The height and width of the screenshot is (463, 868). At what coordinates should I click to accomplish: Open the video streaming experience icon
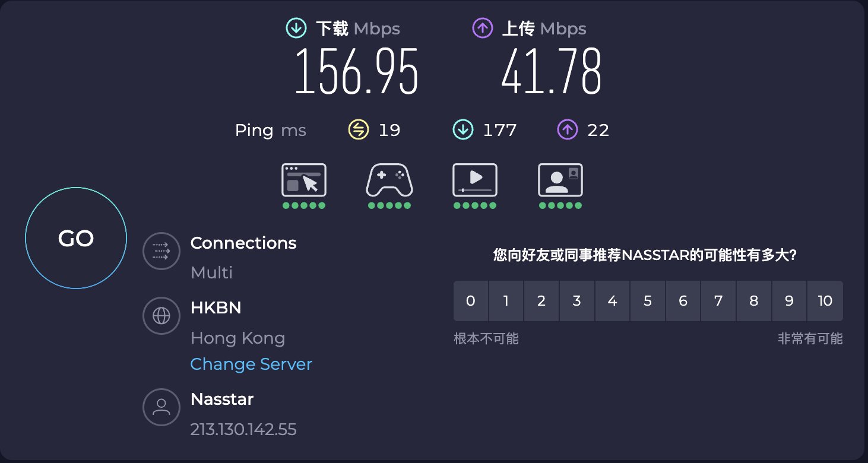point(475,180)
